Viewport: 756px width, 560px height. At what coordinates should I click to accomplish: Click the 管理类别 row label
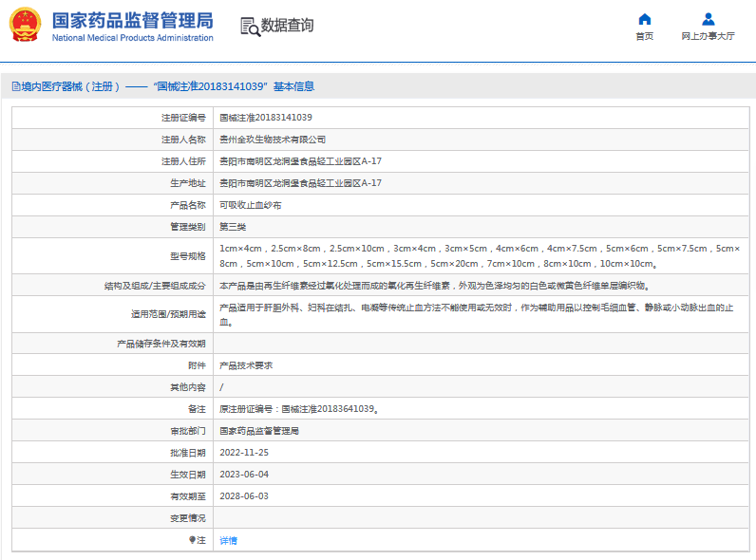point(187,227)
